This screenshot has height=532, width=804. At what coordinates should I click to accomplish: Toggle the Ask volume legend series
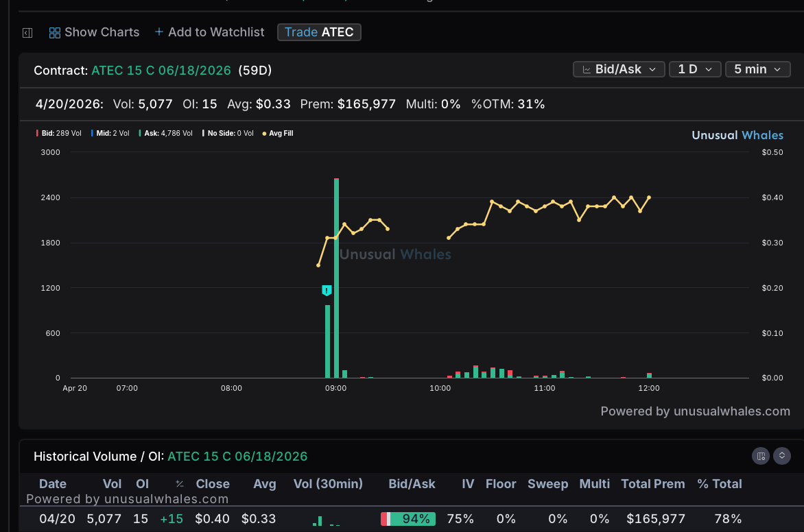(165, 133)
